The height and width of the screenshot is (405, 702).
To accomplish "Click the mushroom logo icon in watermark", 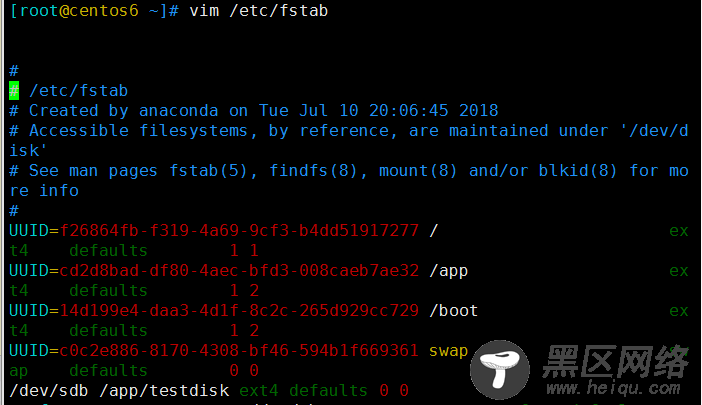I will point(500,370).
